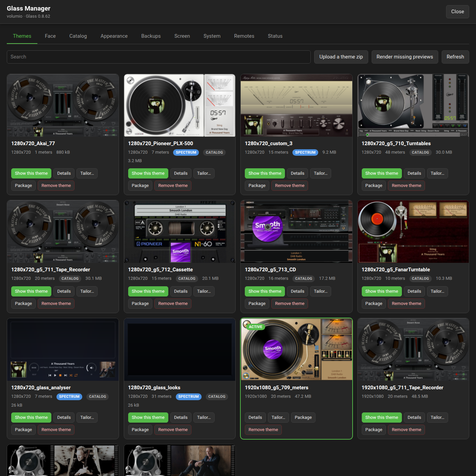Click CATALOG badge on glass_analyser

98,396
